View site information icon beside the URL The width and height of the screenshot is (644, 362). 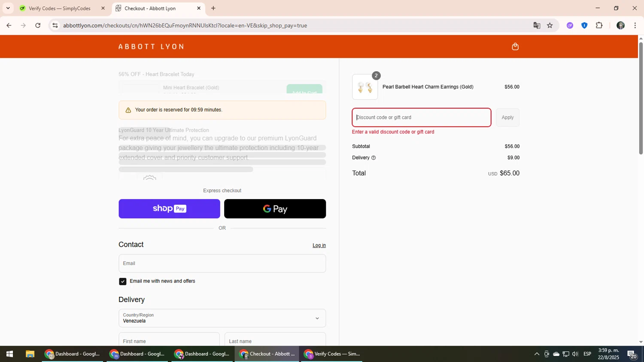tap(55, 25)
